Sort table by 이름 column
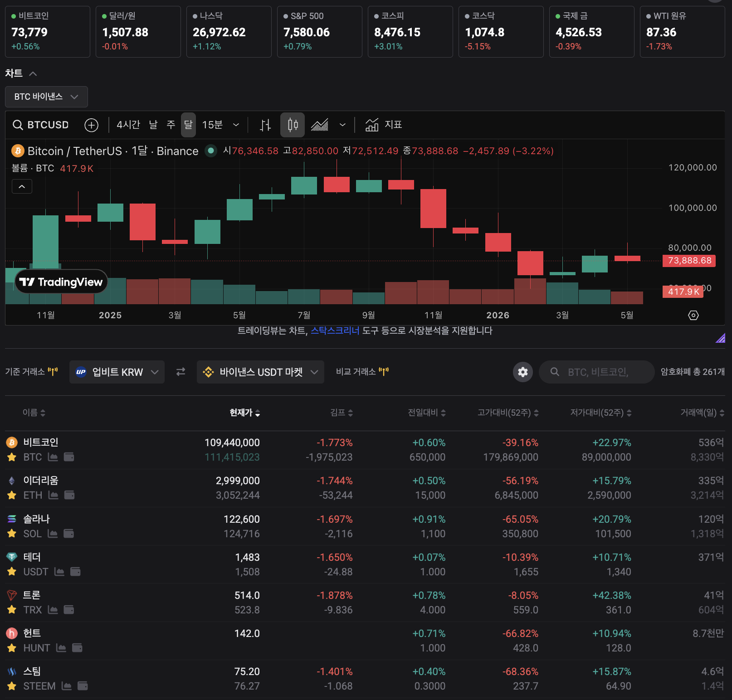The image size is (732, 700). (x=34, y=413)
